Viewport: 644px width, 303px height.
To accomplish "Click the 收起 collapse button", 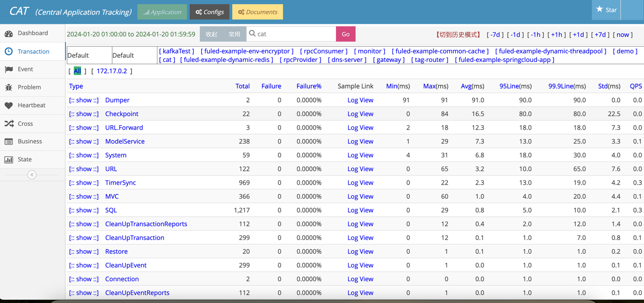I will 212,34.
